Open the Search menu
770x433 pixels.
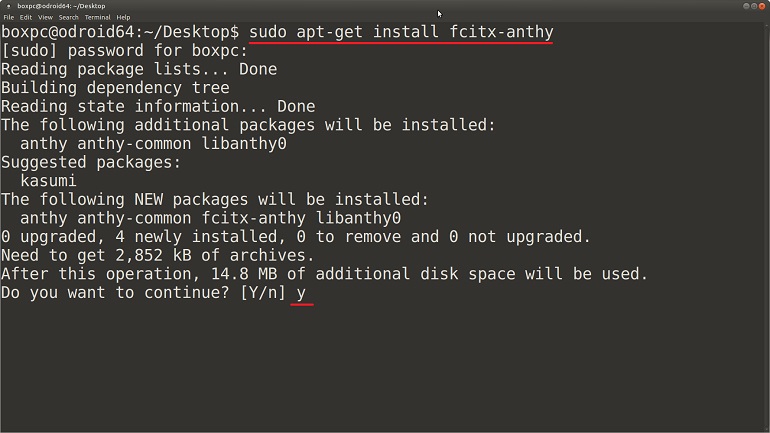69,17
